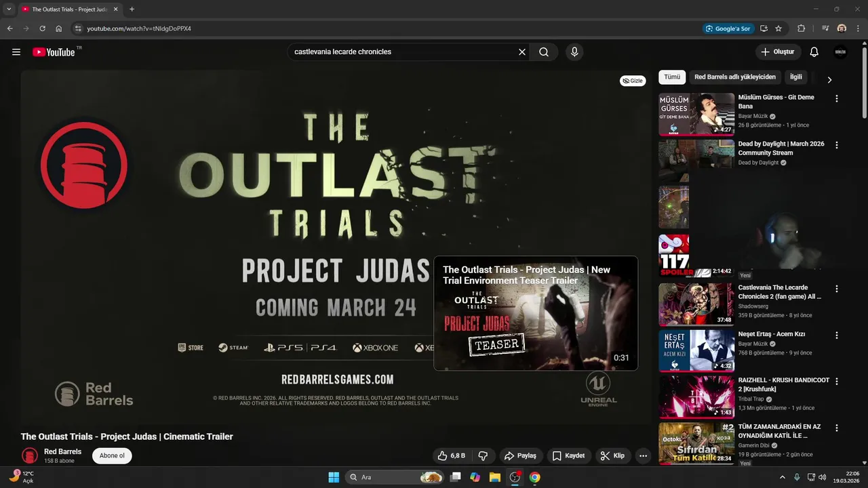Image resolution: width=868 pixels, height=488 pixels.
Task: Open the Müslüm Gürses - Git Deme Bana title
Action: [776, 102]
